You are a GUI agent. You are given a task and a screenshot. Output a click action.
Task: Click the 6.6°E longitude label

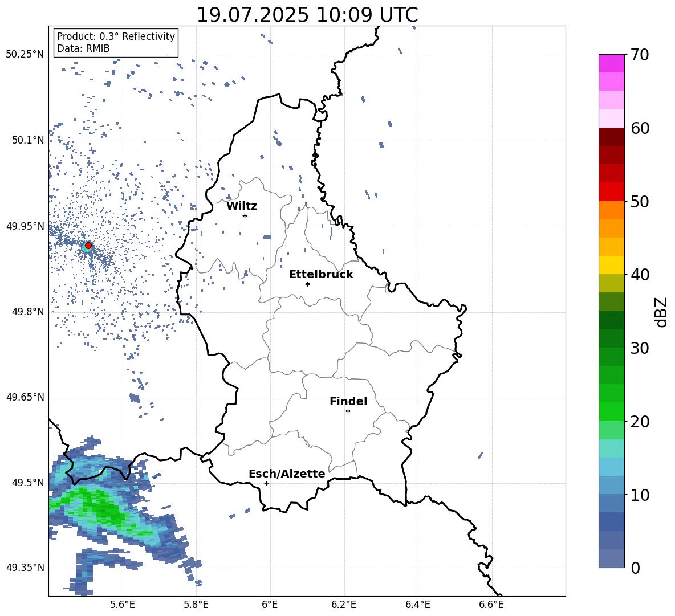click(491, 605)
